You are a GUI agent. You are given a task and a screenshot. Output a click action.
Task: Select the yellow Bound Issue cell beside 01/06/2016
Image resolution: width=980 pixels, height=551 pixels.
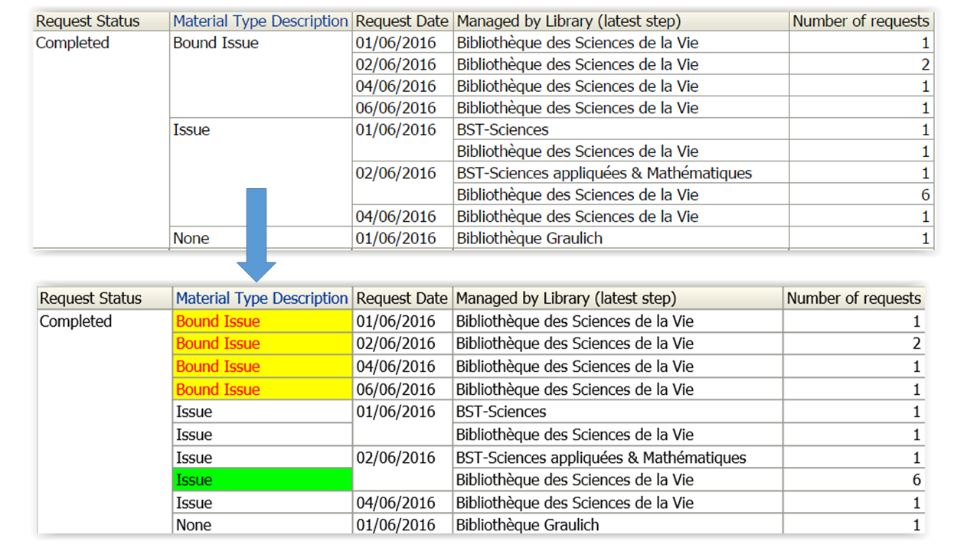coord(262,321)
